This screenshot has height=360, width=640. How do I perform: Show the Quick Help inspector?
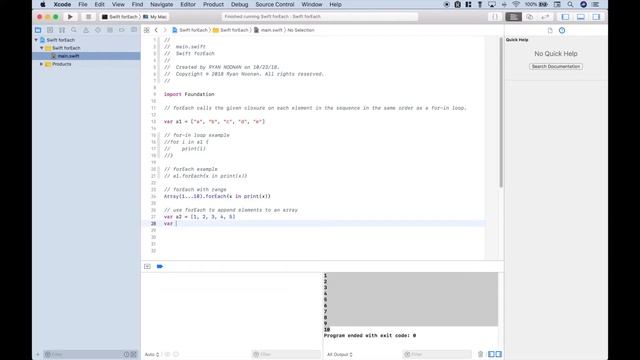pyautogui.click(x=562, y=30)
